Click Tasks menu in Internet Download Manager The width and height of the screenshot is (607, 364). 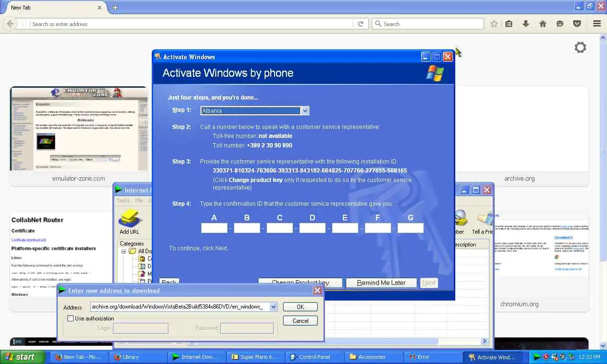click(x=123, y=200)
